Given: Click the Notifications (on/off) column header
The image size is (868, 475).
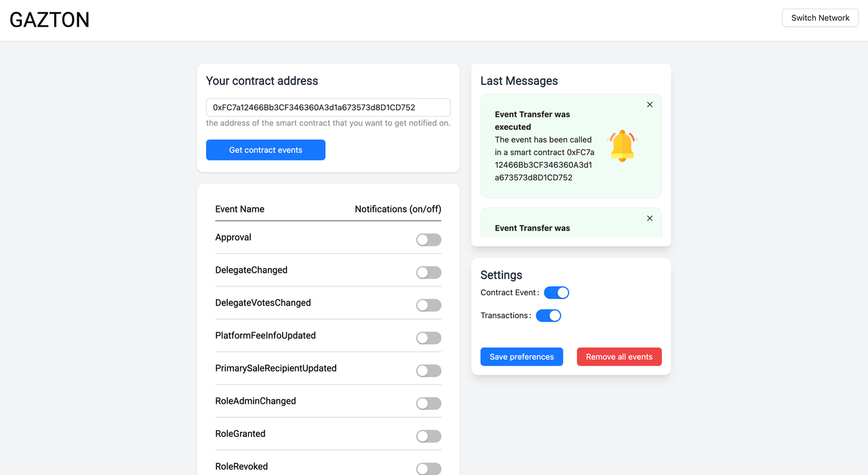Looking at the screenshot, I should (x=398, y=209).
